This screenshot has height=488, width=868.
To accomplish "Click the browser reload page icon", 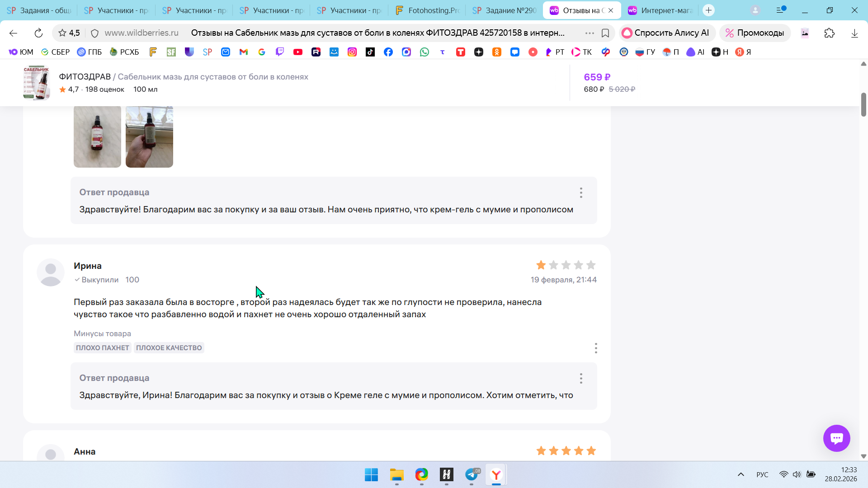I will (38, 33).
